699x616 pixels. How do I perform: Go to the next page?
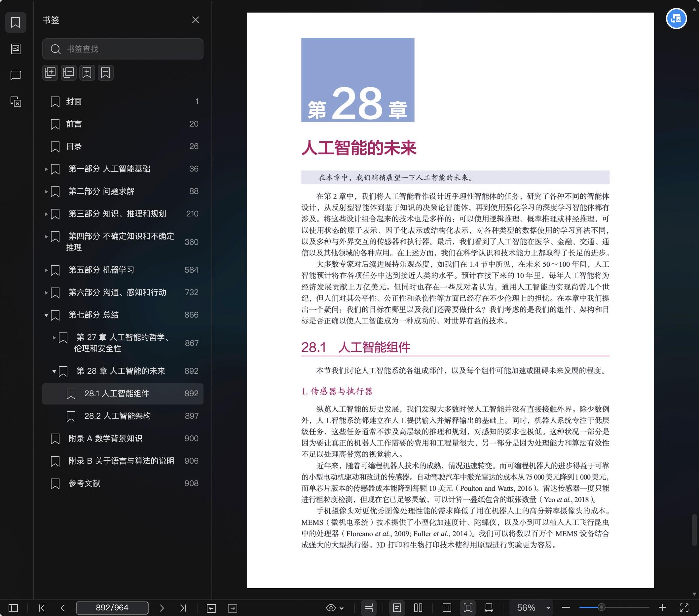click(x=162, y=608)
